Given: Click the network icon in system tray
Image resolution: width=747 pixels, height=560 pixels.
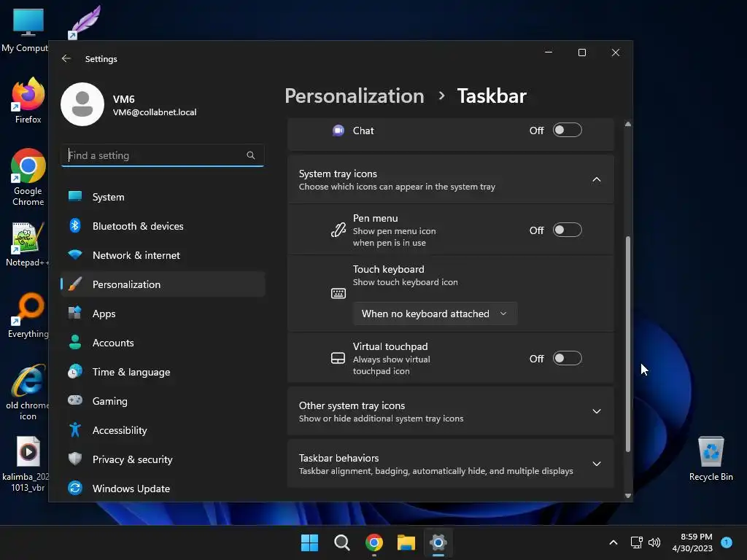Looking at the screenshot, I should tap(636, 542).
